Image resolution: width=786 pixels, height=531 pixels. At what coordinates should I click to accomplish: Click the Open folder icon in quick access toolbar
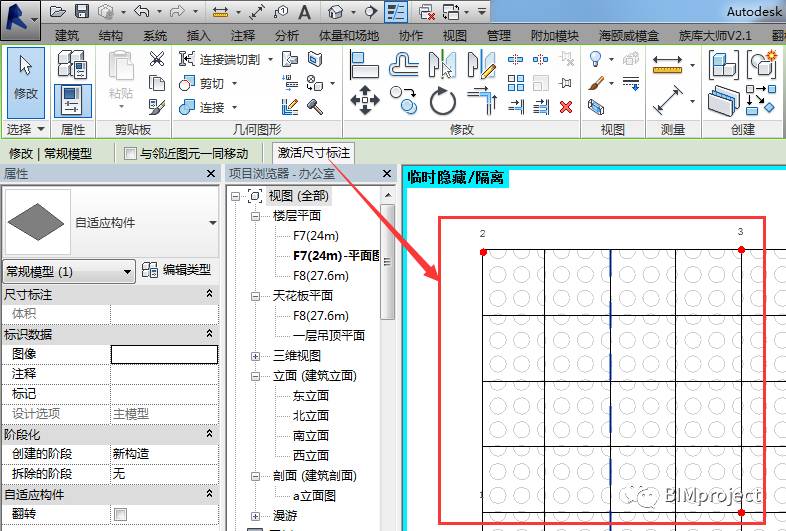click(x=58, y=12)
